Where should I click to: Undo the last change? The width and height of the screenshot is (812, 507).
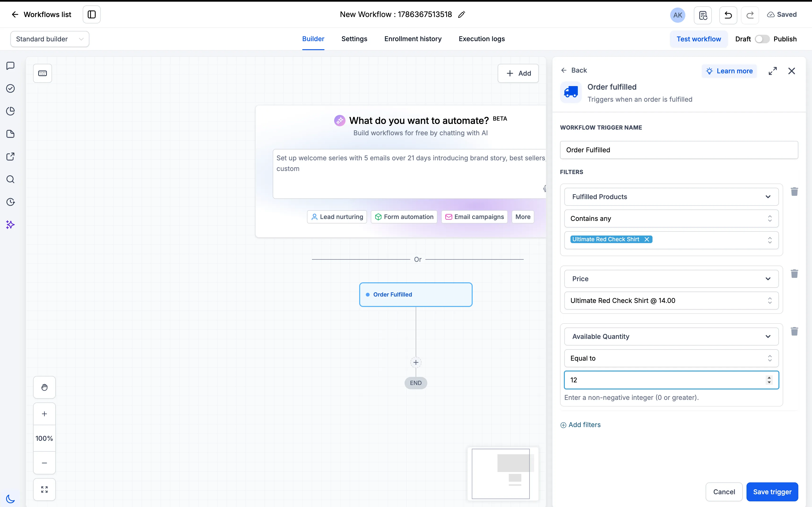coord(728,15)
